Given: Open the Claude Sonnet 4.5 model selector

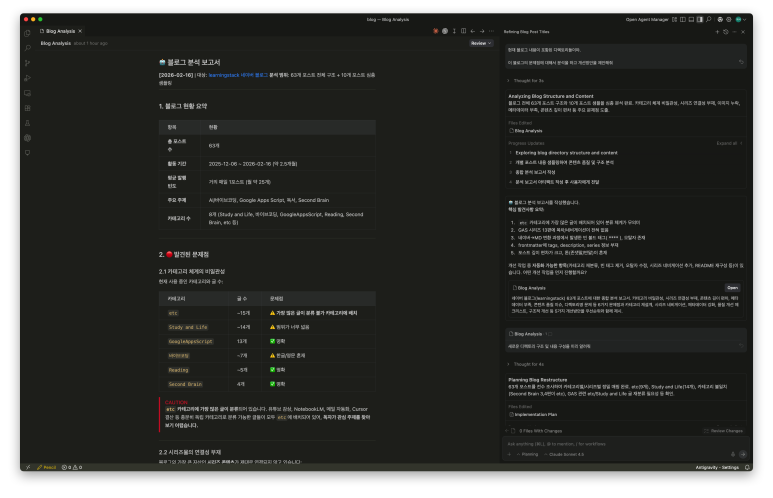Looking at the screenshot, I should [x=568, y=453].
